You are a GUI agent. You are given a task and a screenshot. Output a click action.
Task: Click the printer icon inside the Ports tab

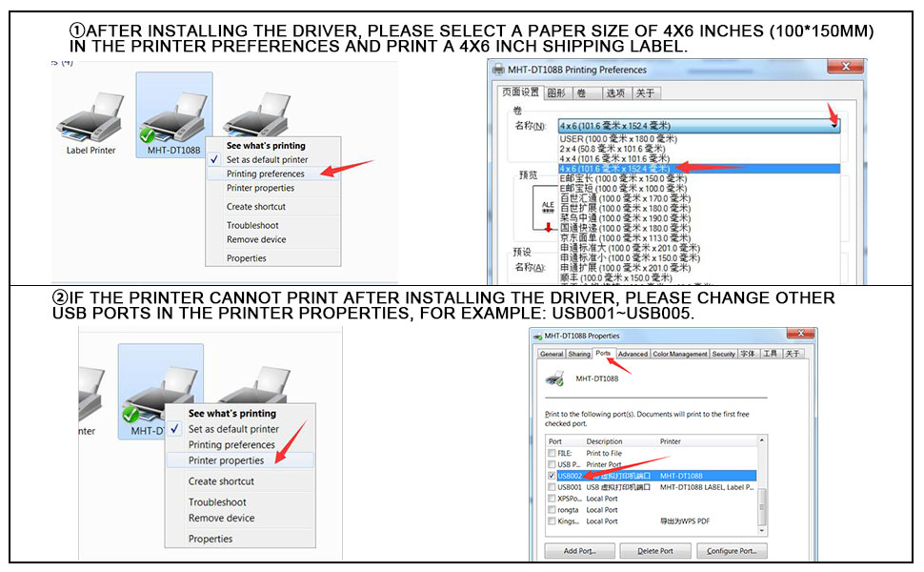553,378
